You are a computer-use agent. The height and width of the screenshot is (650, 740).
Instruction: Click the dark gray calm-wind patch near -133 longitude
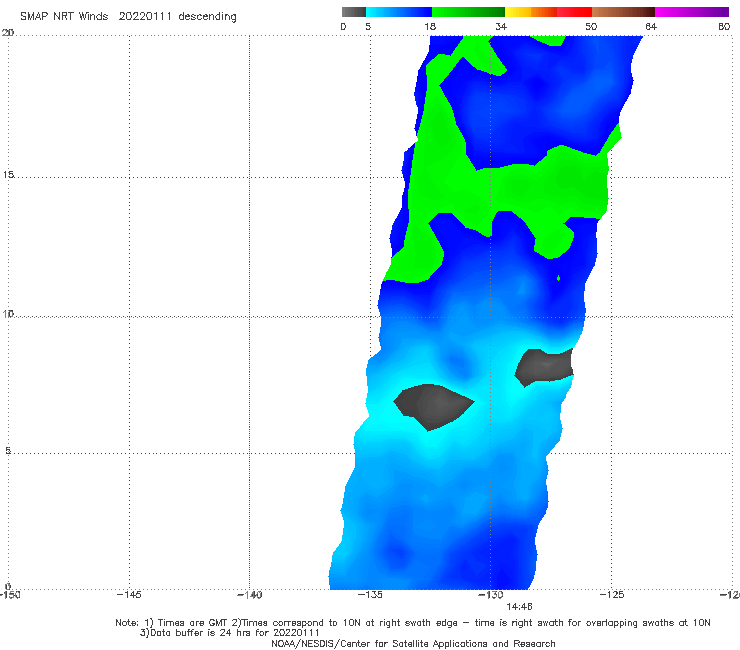(433, 406)
